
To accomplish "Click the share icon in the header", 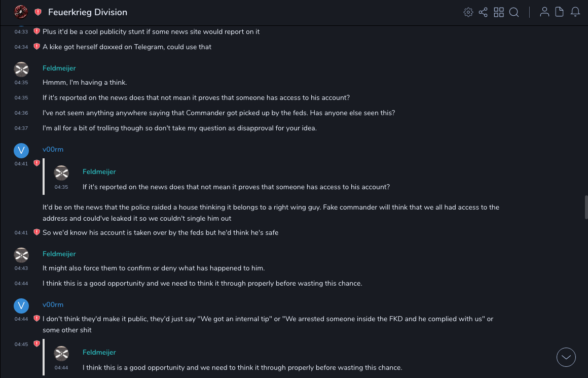I will (x=483, y=12).
